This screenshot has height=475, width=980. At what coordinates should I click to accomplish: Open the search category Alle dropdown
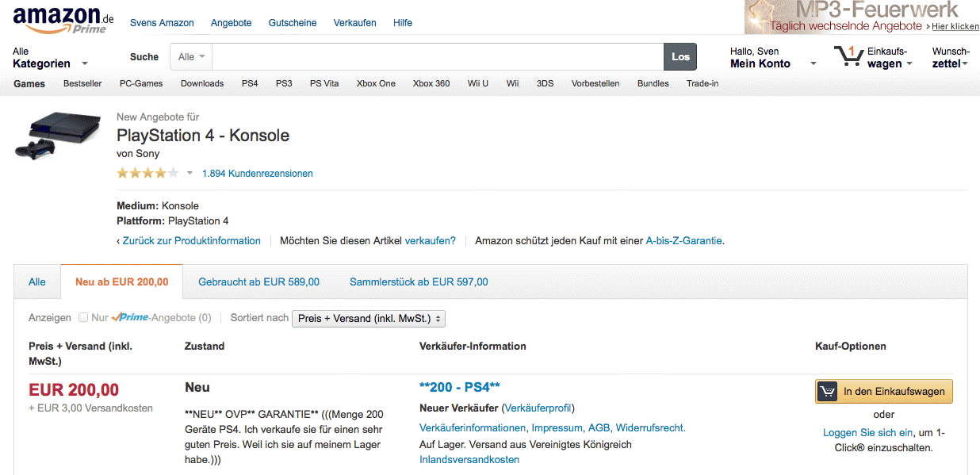click(192, 57)
